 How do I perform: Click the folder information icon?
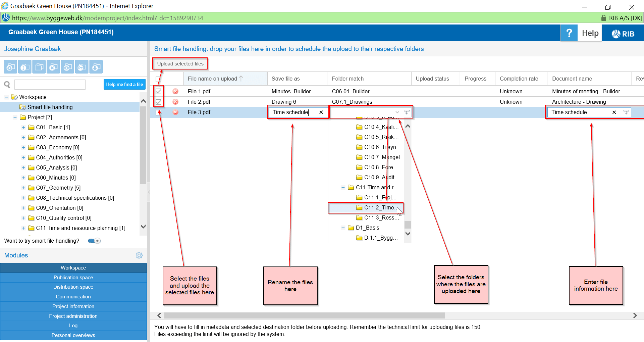pos(24,66)
